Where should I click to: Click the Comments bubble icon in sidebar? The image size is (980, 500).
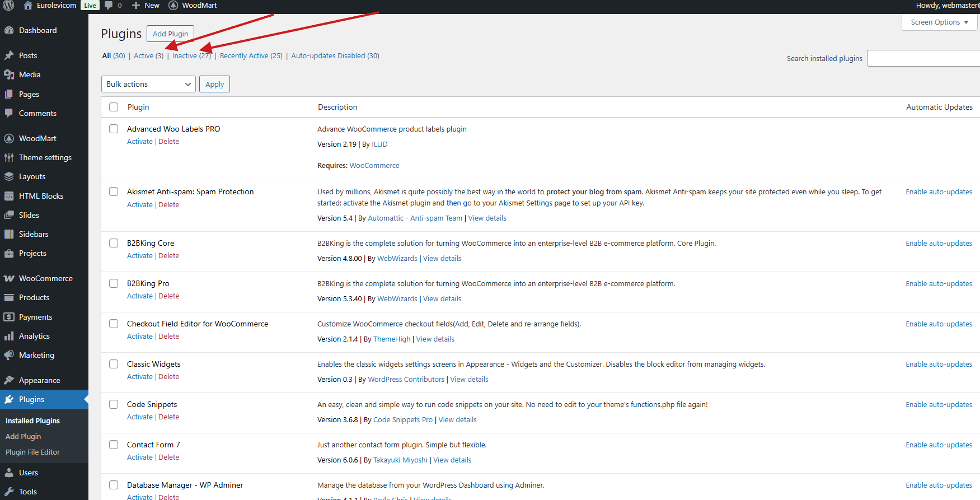pos(9,113)
